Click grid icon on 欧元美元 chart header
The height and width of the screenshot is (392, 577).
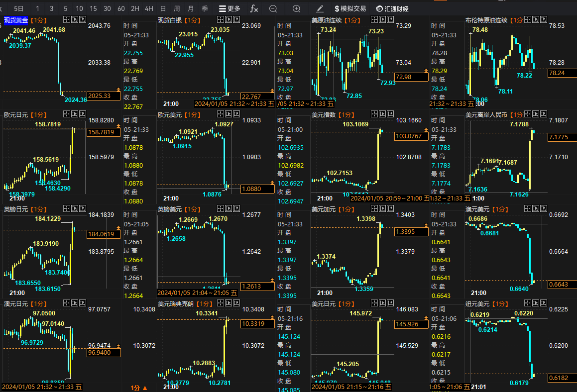pos(220,114)
